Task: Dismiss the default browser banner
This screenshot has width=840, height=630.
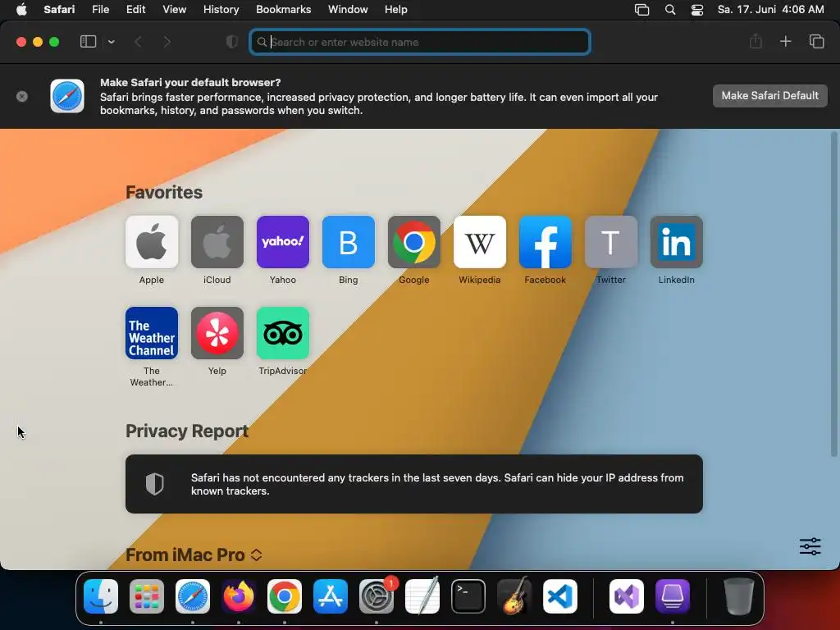Action: coord(22,97)
